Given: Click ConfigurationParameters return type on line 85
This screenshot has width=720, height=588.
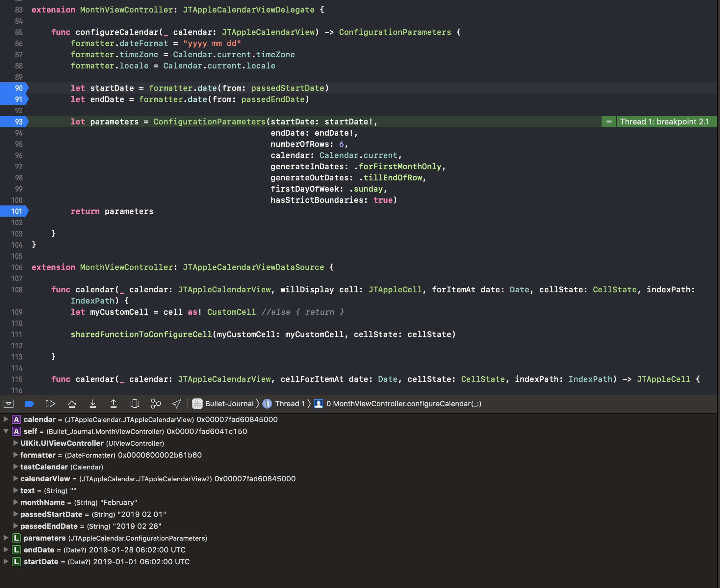Looking at the screenshot, I should tap(395, 32).
